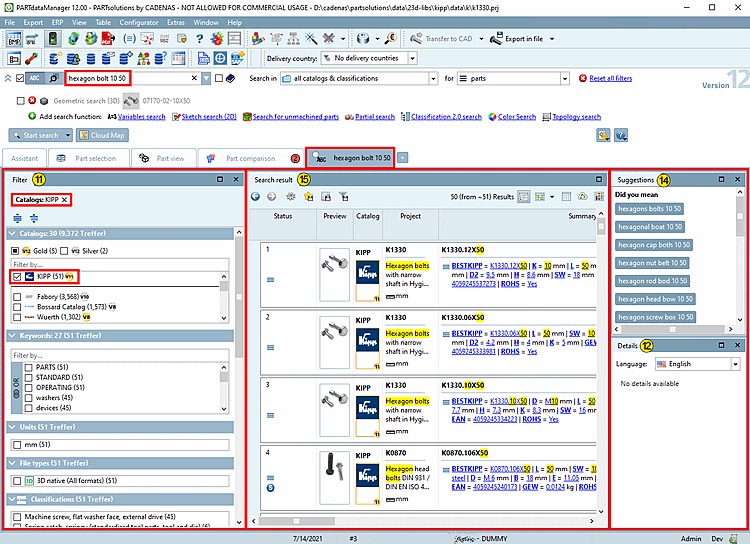Collapse the Keywords filter section
Viewport: 750px width, 544px height.
(x=12, y=336)
